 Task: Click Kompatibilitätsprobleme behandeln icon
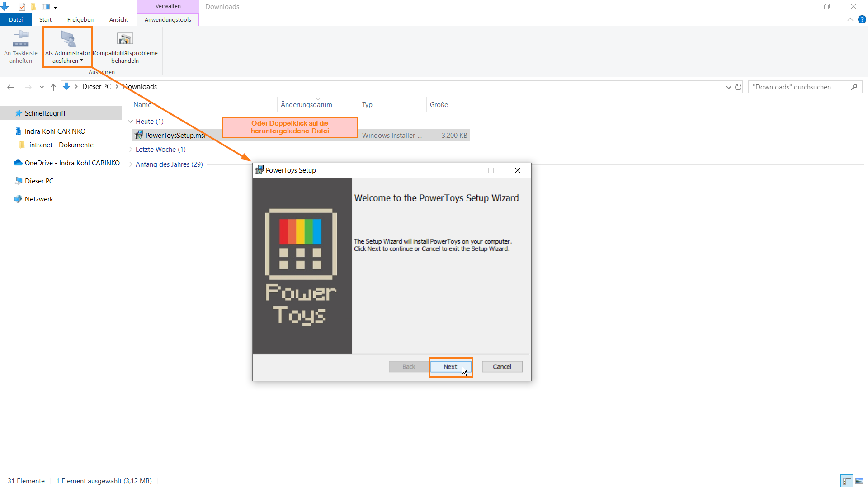(x=125, y=39)
